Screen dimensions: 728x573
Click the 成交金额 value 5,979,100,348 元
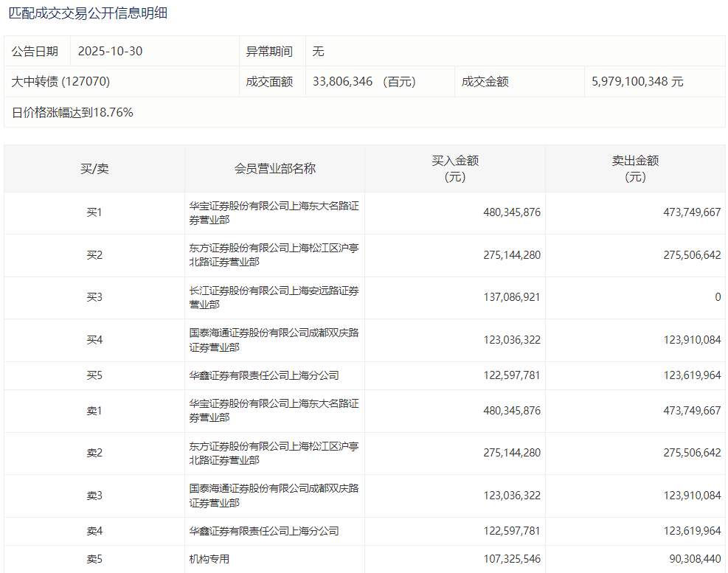[x=637, y=82]
